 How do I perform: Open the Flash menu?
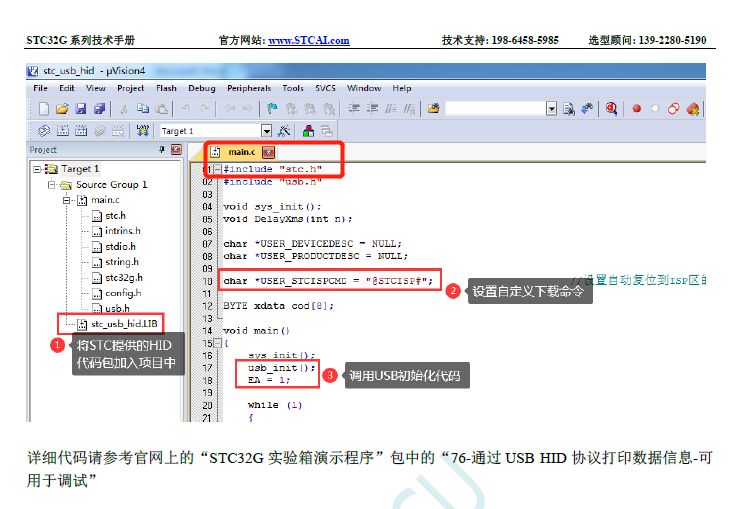pyautogui.click(x=166, y=88)
